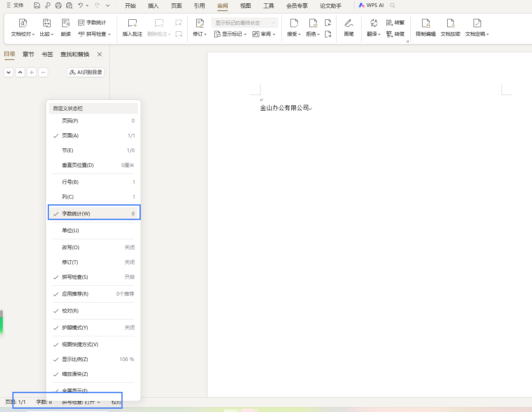The width and height of the screenshot is (532, 412).
Task: Click the 朗读 read aloud icon
Action: (x=66, y=23)
